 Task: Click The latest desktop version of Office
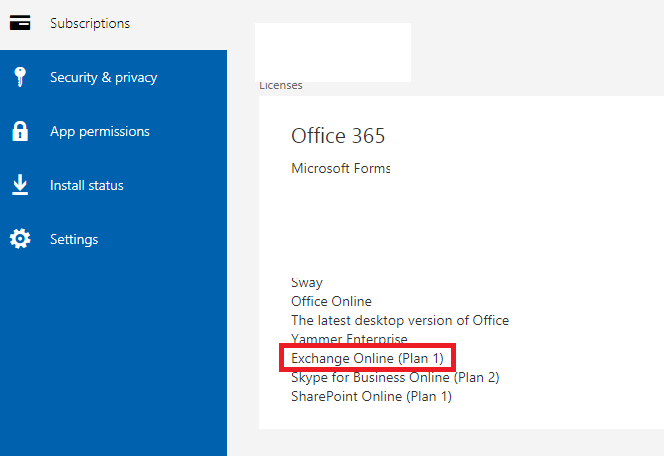pos(400,321)
